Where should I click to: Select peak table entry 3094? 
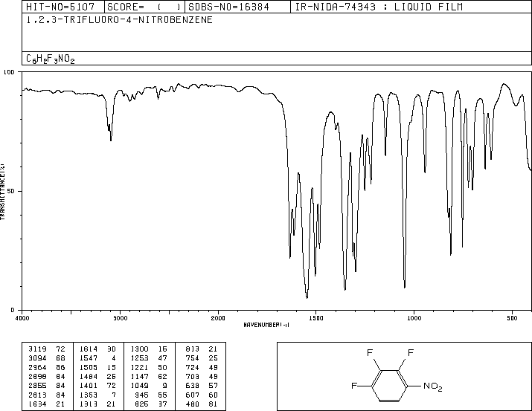37,358
